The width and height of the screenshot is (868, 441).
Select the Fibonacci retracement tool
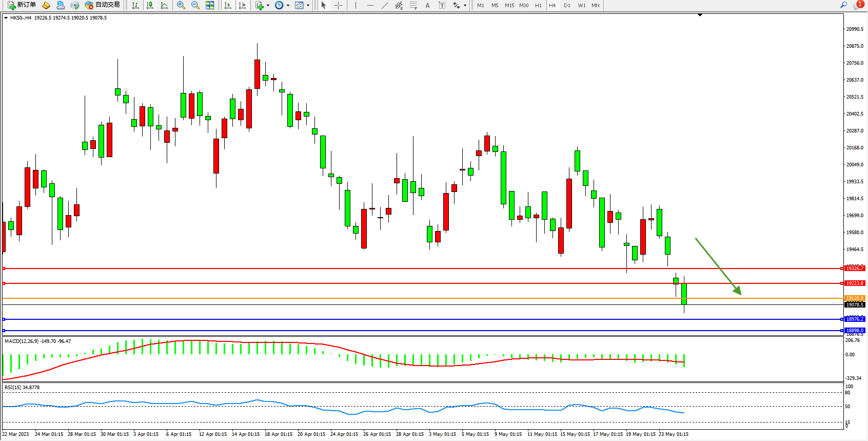(x=413, y=5)
